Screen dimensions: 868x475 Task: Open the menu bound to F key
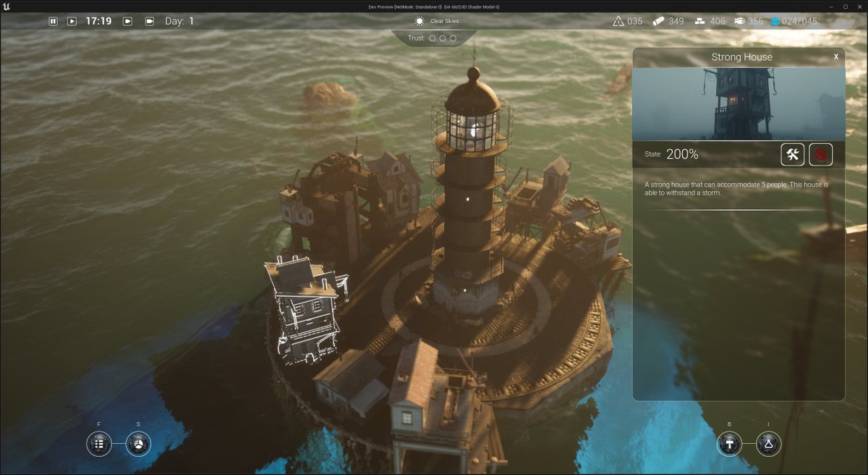[98, 444]
